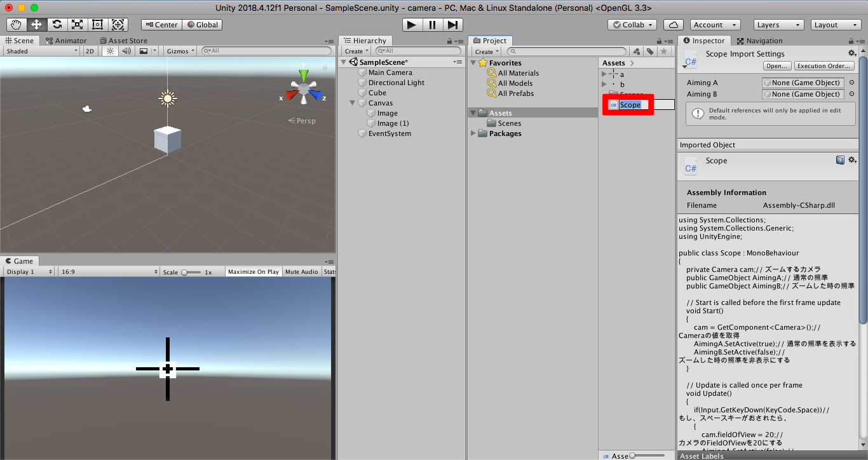The width and height of the screenshot is (868, 460).
Task: Open Shaded draw mode dropdown
Action: click(41, 51)
